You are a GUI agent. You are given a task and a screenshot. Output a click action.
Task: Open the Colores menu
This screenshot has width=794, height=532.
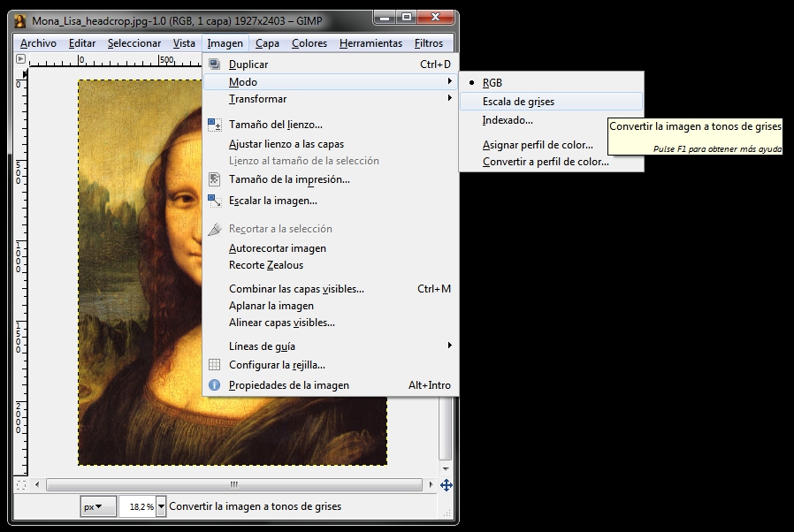pos(309,43)
